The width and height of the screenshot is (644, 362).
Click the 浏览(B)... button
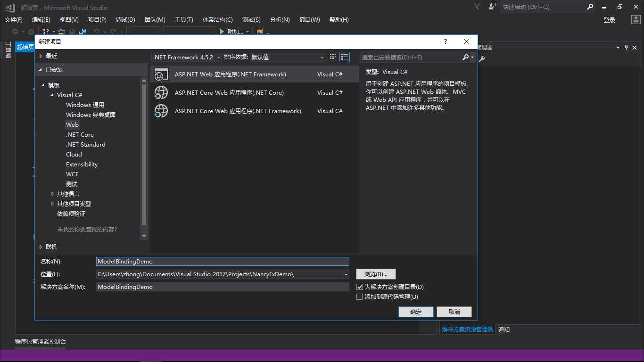tap(376, 274)
